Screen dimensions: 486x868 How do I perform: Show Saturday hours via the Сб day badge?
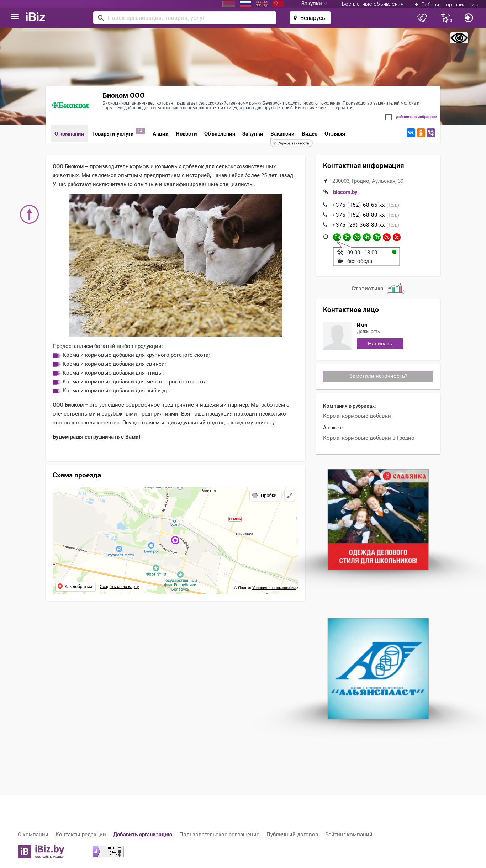(387, 237)
